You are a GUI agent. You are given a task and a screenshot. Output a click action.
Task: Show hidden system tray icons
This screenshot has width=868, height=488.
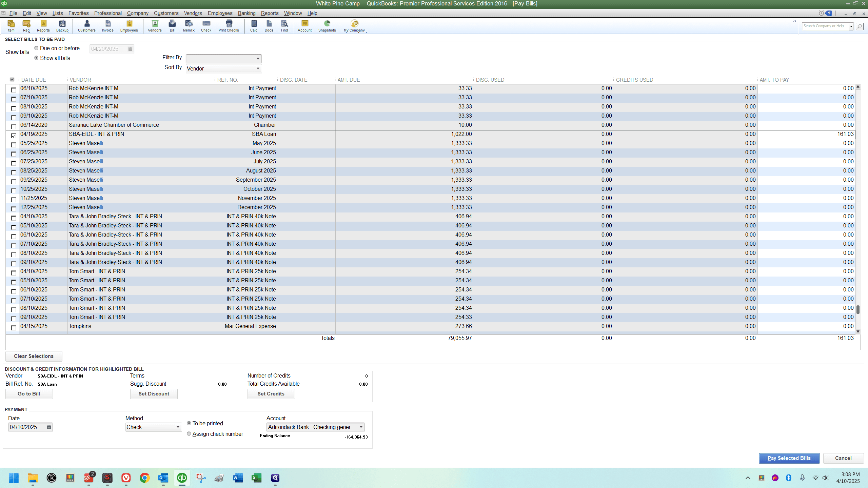point(748,478)
